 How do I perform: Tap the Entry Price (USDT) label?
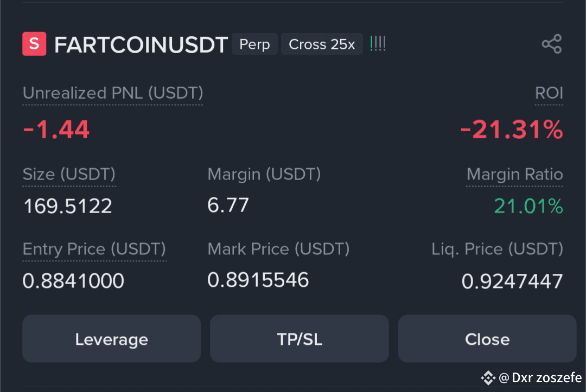pos(94,249)
